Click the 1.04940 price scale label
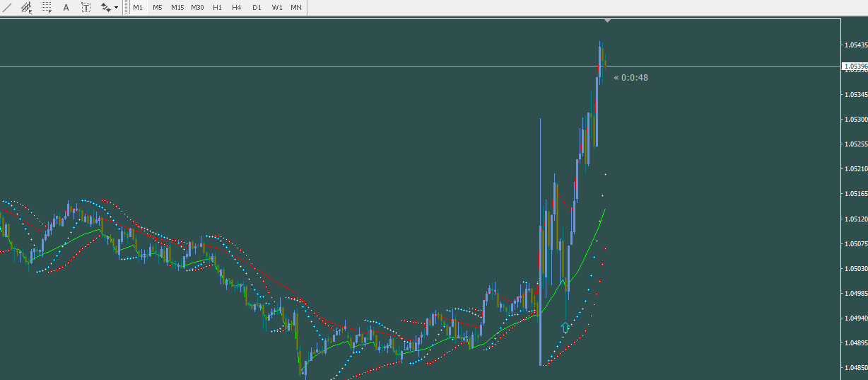Viewport: 868px width, 380px height. click(855, 318)
